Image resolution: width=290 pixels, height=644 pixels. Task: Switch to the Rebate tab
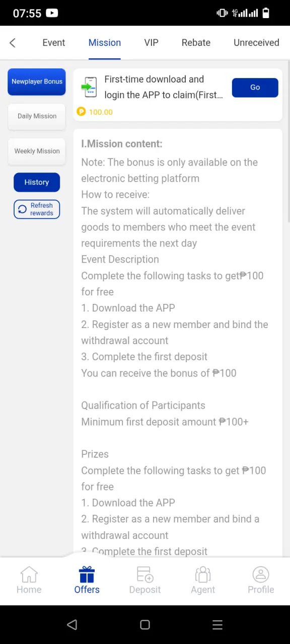(196, 43)
